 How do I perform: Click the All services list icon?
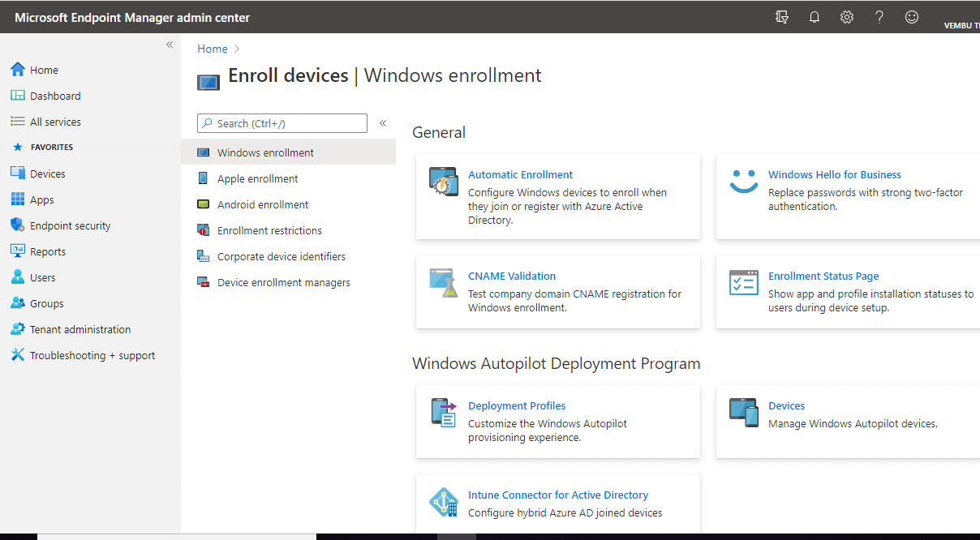click(18, 122)
